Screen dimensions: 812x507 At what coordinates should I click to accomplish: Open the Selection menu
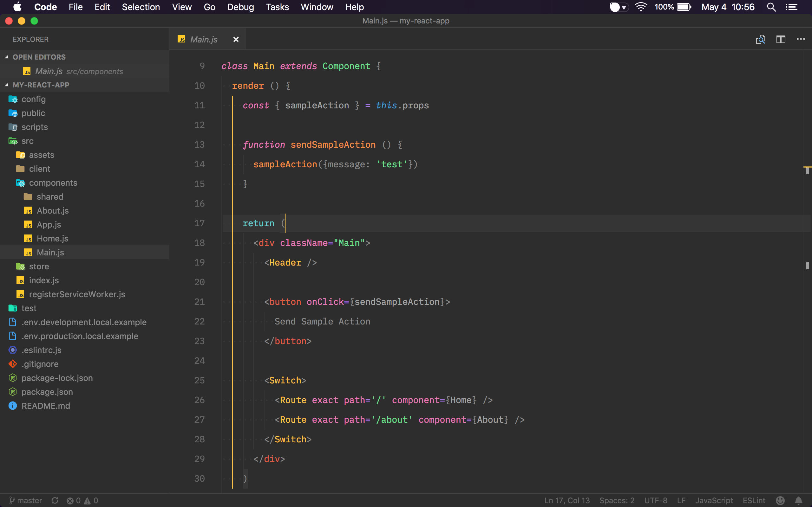(141, 7)
